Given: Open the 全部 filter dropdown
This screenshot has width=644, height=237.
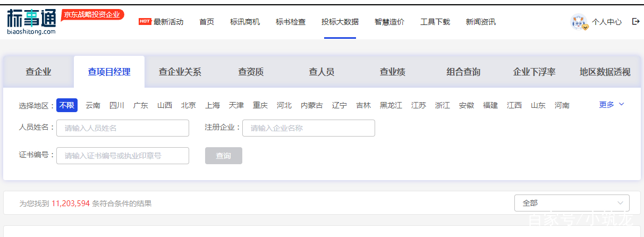Looking at the screenshot, I should pyautogui.click(x=572, y=203).
